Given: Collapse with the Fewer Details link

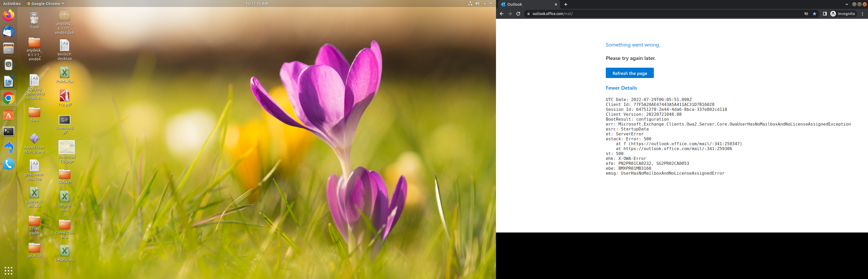Looking at the screenshot, I should click(621, 88).
